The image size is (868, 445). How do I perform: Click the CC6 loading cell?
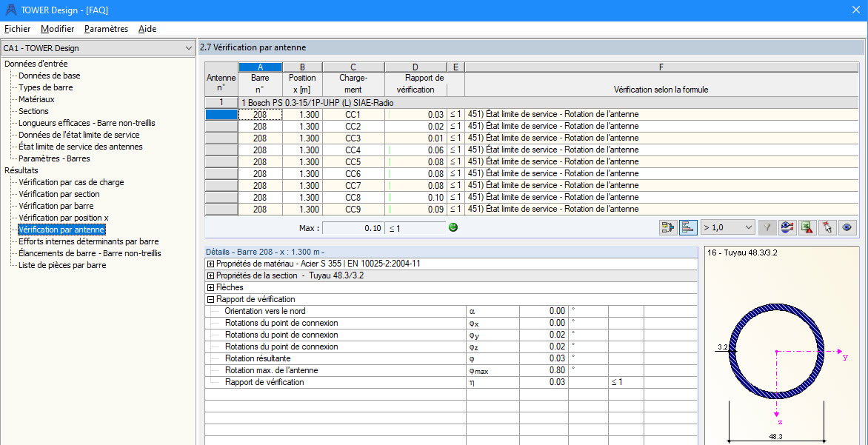[353, 174]
